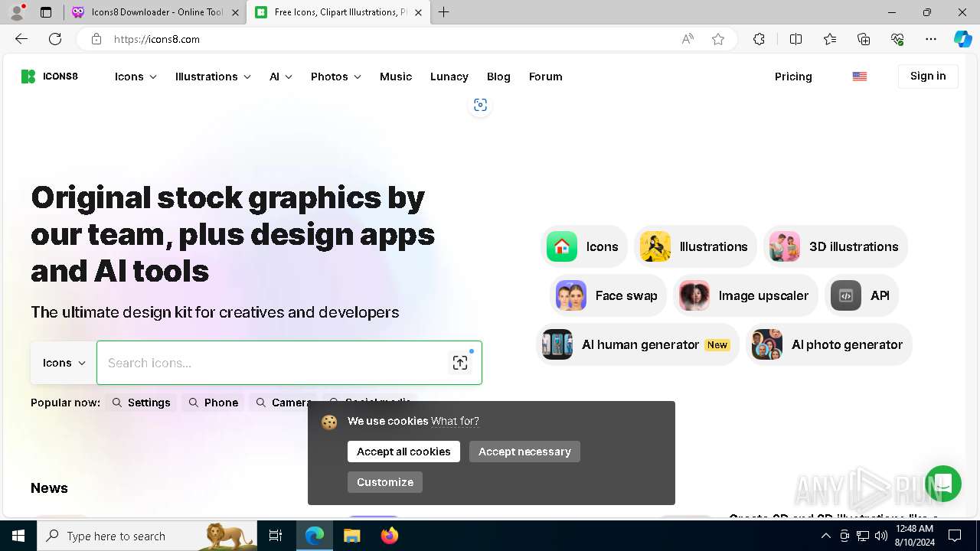Open the Music menu item
Image resolution: width=980 pixels, height=551 pixels.
pyautogui.click(x=396, y=77)
